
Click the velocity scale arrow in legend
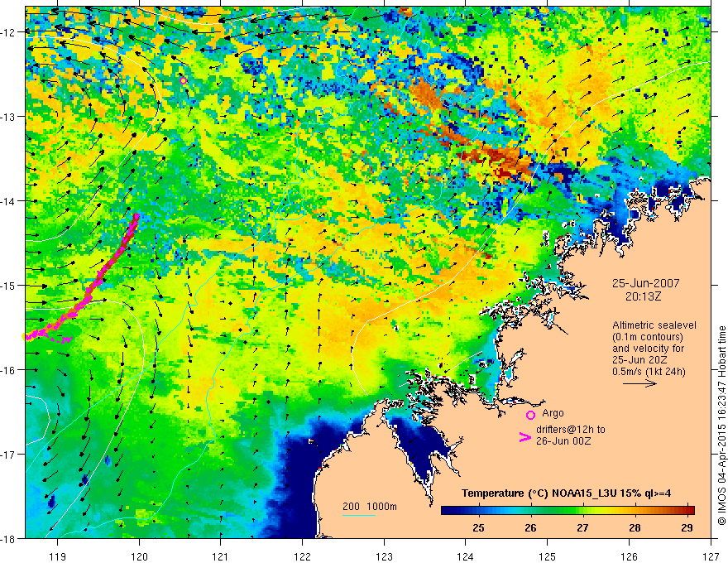[x=639, y=383]
